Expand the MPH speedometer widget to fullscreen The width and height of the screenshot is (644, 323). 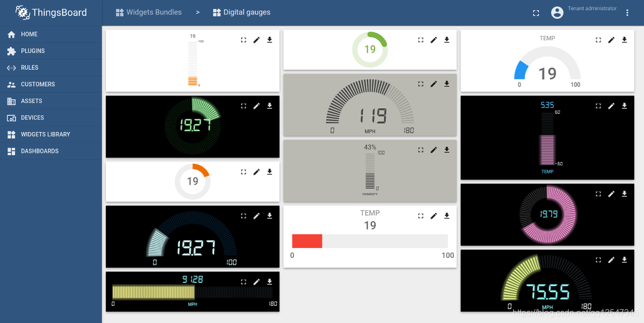pyautogui.click(x=421, y=84)
